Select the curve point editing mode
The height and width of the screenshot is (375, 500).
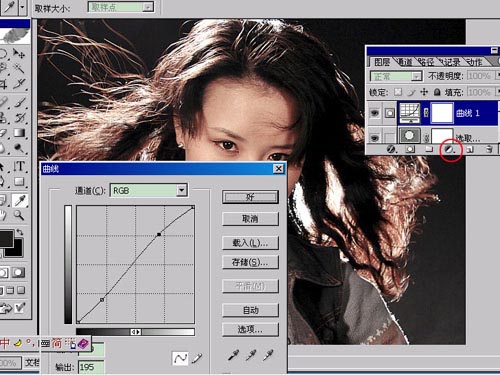click(180, 358)
